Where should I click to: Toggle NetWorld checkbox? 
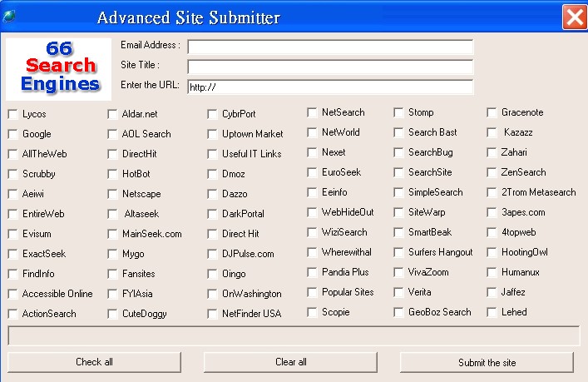[312, 132]
